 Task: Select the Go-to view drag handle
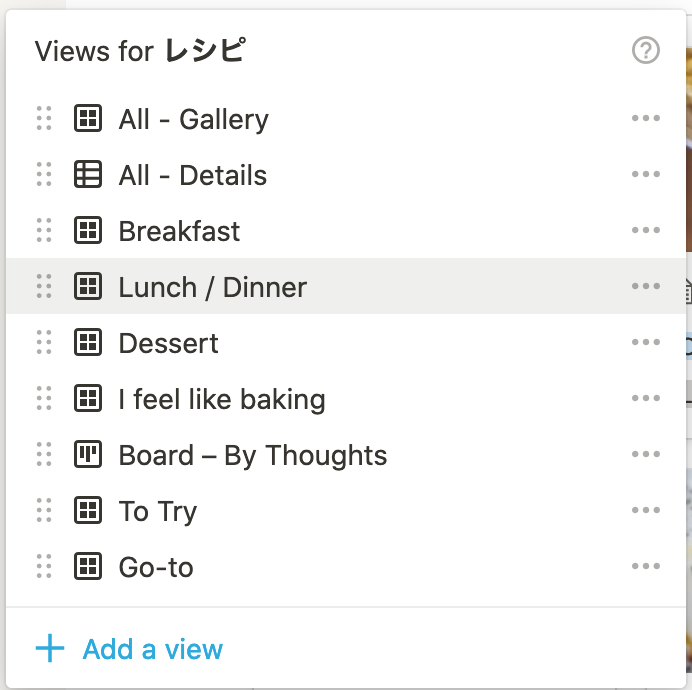(x=44, y=566)
